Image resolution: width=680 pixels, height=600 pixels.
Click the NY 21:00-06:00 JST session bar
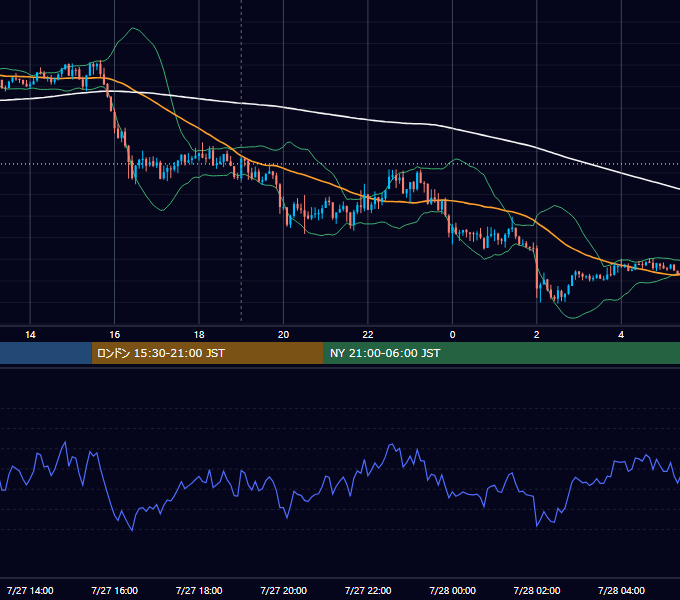click(x=502, y=353)
